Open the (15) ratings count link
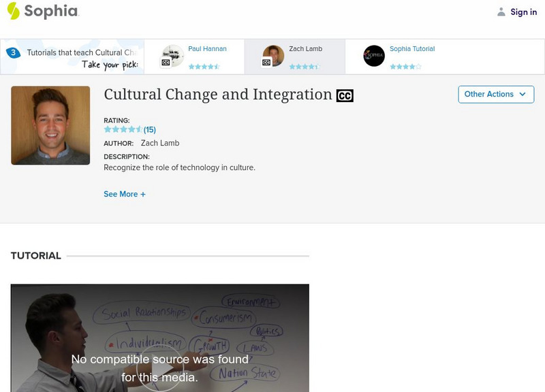This screenshot has width=545, height=392. point(150,129)
